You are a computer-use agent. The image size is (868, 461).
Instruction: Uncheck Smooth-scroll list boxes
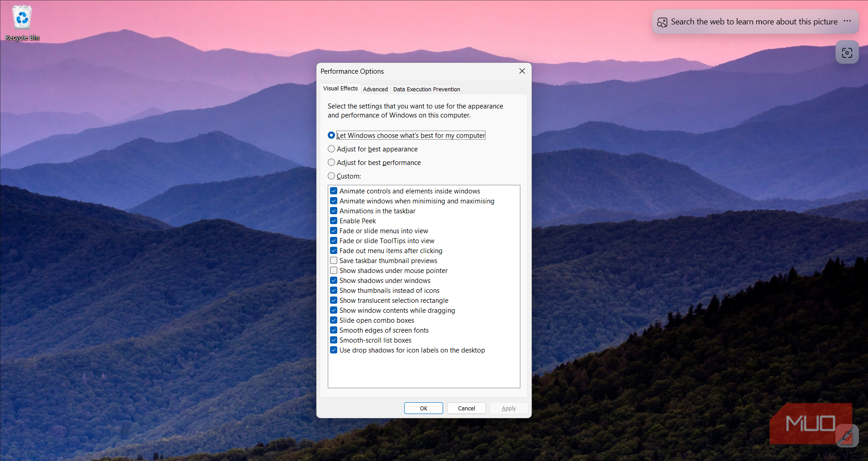(334, 340)
